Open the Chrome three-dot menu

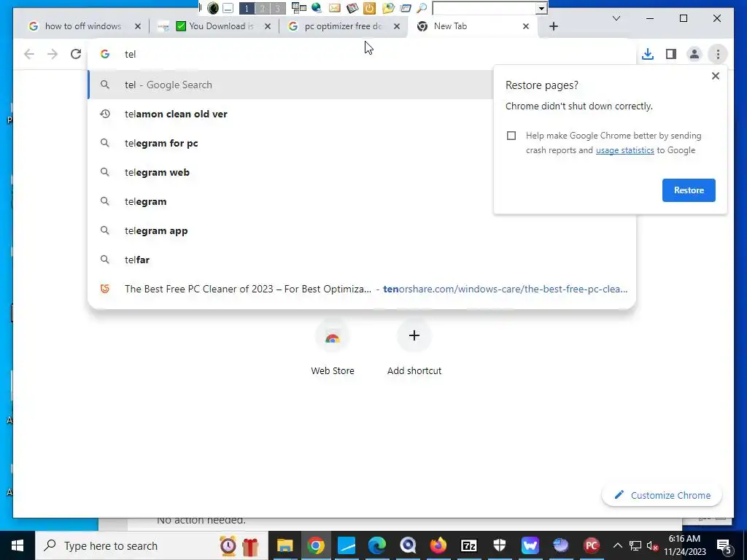coord(718,54)
